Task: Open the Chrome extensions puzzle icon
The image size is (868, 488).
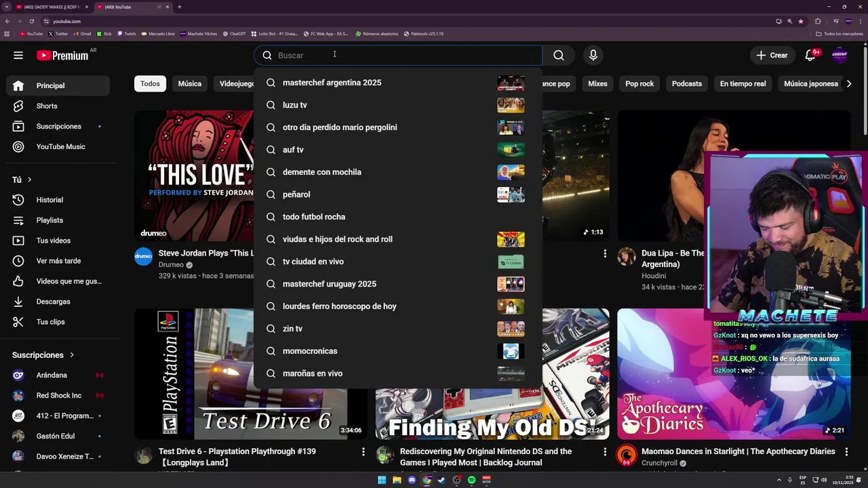Action: 818,21
